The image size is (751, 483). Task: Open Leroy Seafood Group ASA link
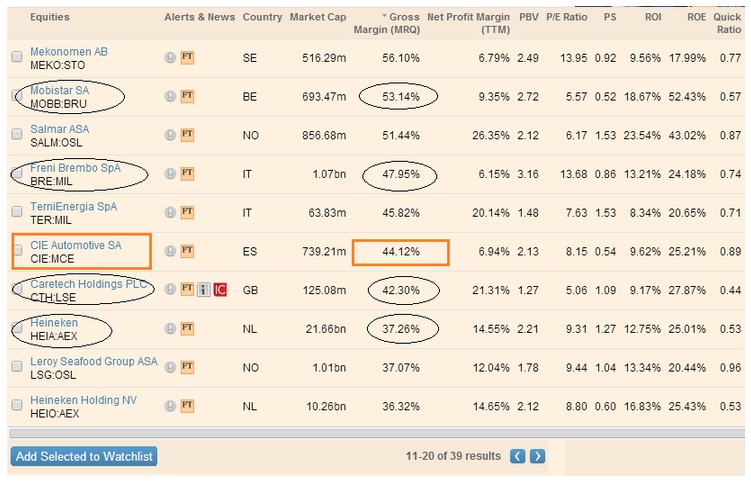pyautogui.click(x=93, y=361)
